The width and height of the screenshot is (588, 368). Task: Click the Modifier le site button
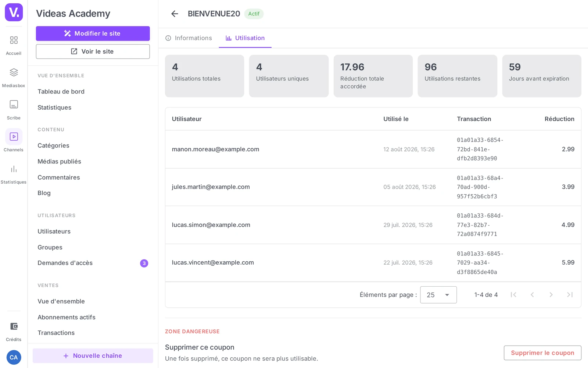pyautogui.click(x=93, y=33)
